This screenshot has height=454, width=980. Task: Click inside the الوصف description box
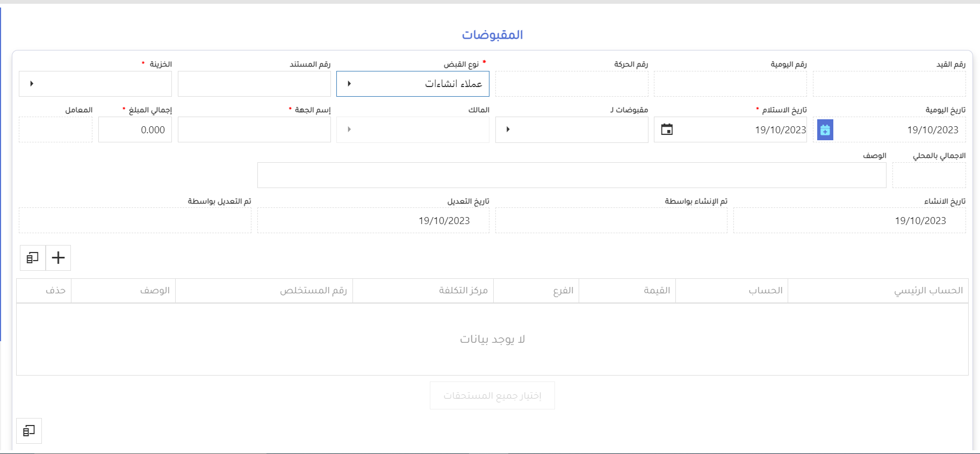571,175
